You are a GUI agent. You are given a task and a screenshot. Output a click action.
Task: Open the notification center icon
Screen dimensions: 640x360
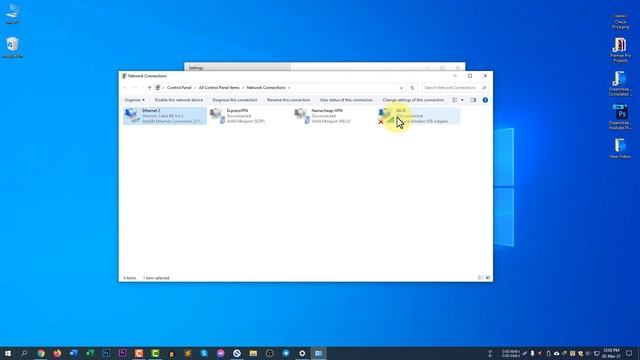(629, 353)
